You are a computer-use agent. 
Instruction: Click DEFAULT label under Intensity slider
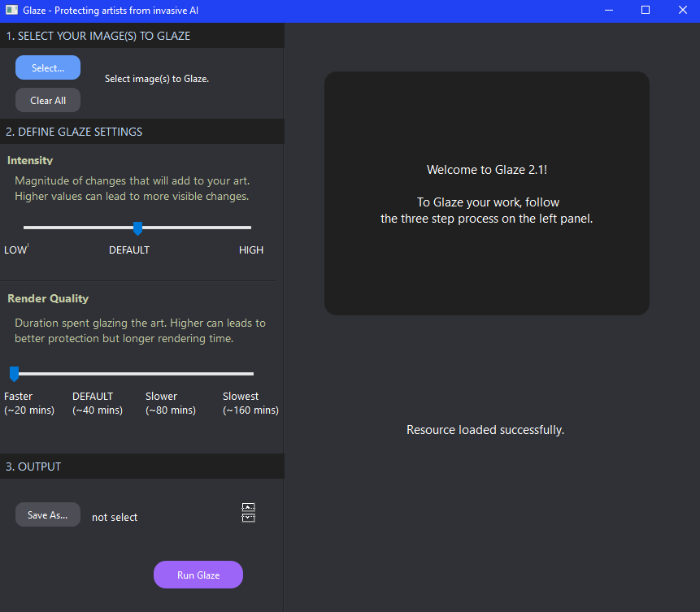[129, 250]
